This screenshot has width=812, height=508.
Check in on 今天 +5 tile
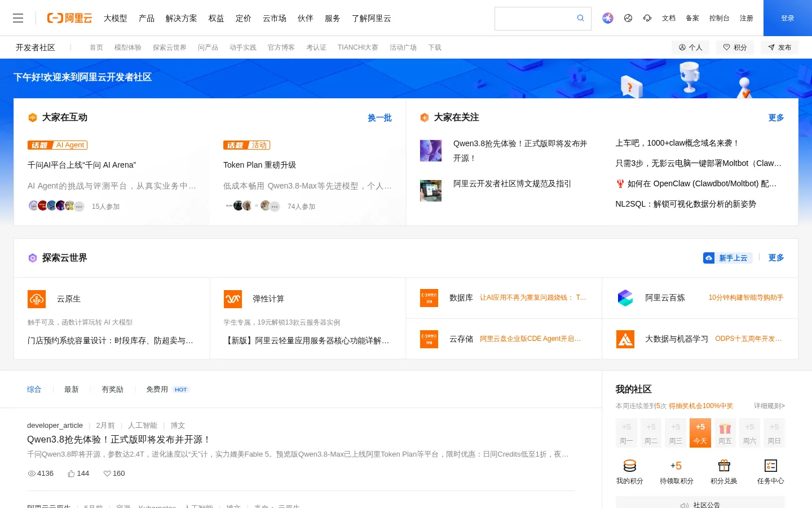tap(700, 433)
